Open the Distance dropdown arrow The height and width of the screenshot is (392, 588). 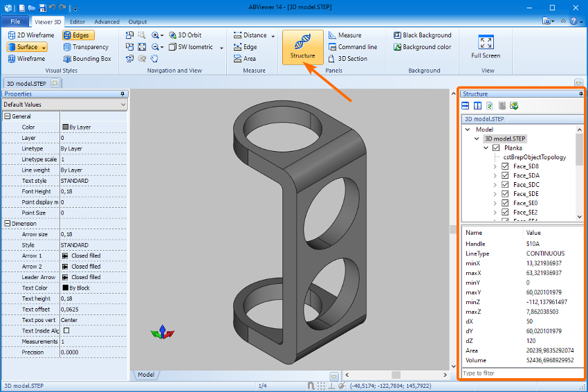pyautogui.click(x=273, y=36)
